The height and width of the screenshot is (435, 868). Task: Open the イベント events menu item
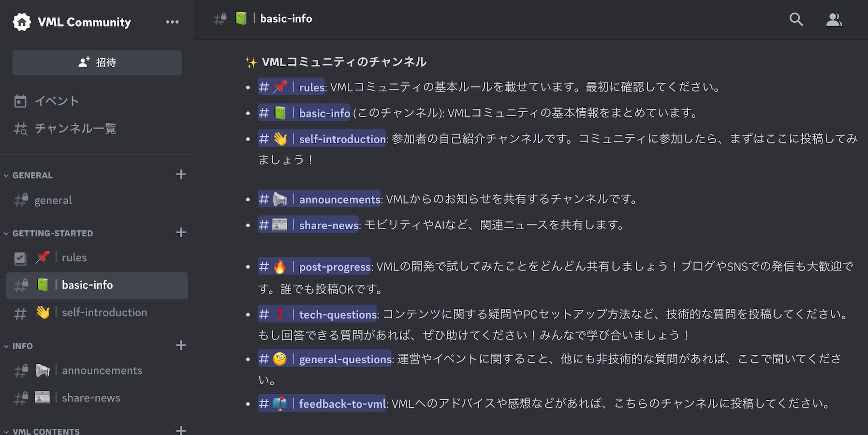(x=57, y=101)
